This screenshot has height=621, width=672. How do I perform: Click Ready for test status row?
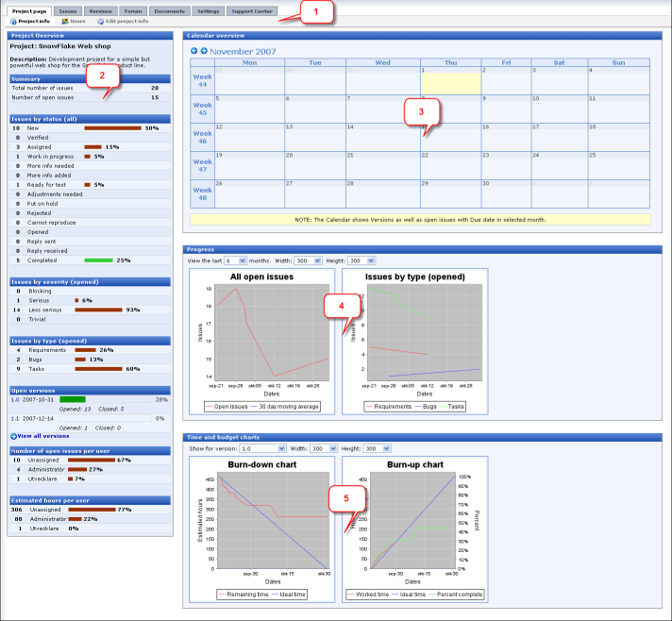coord(90,185)
